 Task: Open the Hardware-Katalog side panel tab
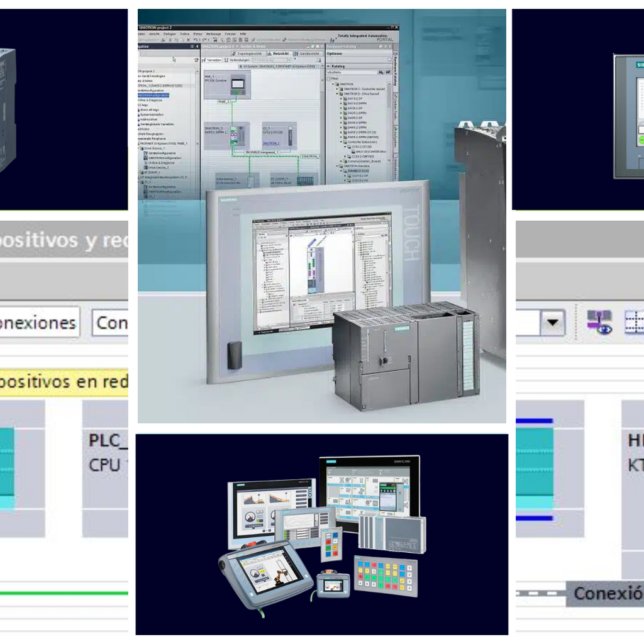pyautogui.click(x=395, y=70)
